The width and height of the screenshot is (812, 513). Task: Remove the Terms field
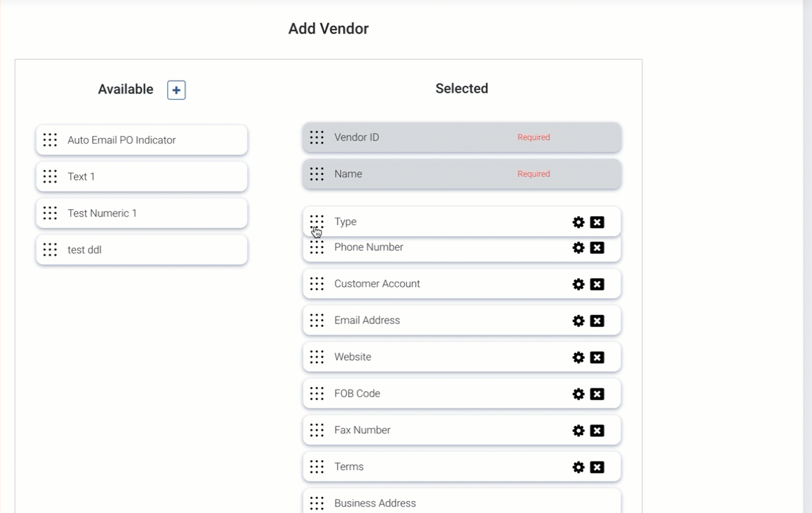point(597,467)
